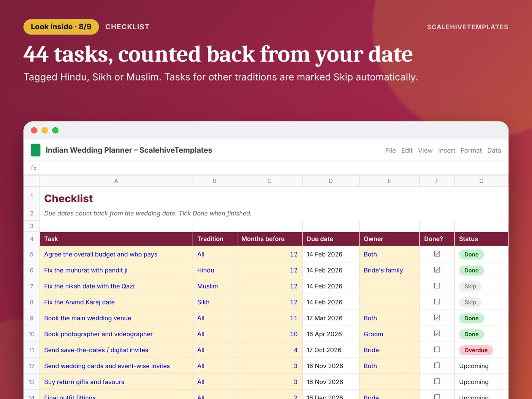The image size is (532, 399).
Task: Select the 'Sikh' tradition cell
Action: click(x=215, y=302)
